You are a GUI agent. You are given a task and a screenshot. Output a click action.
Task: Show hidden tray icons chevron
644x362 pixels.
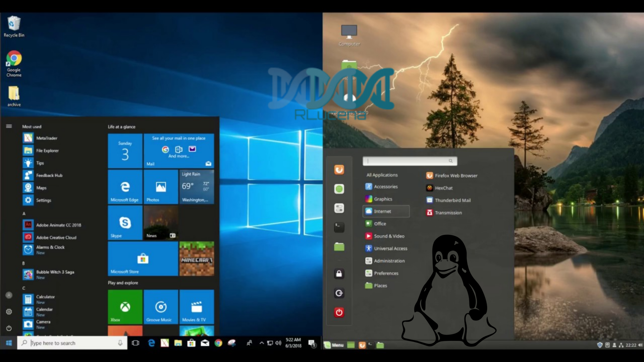262,343
